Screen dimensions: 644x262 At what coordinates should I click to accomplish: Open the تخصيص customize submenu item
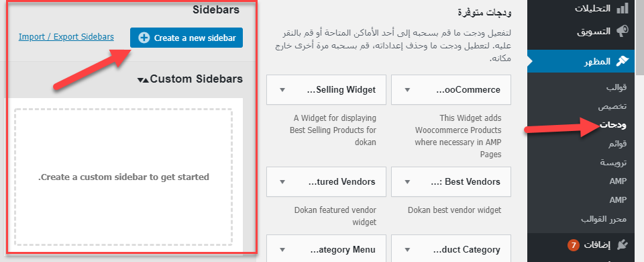click(612, 107)
